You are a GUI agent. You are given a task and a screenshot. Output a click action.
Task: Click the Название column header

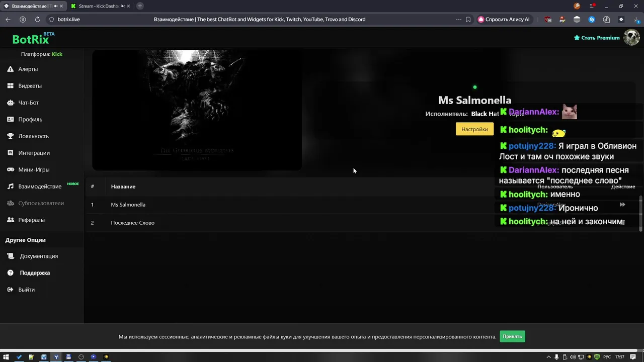[x=123, y=187]
